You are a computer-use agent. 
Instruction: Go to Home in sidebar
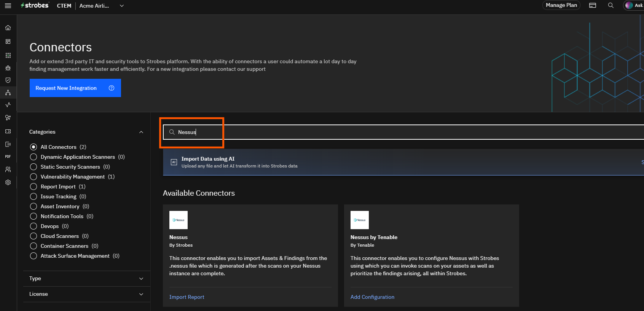[x=8, y=28]
